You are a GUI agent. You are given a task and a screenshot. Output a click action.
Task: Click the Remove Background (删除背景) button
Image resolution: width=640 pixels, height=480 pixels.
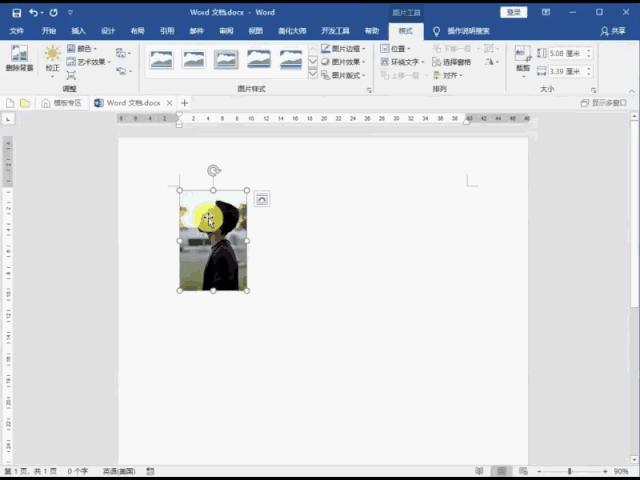point(19,58)
